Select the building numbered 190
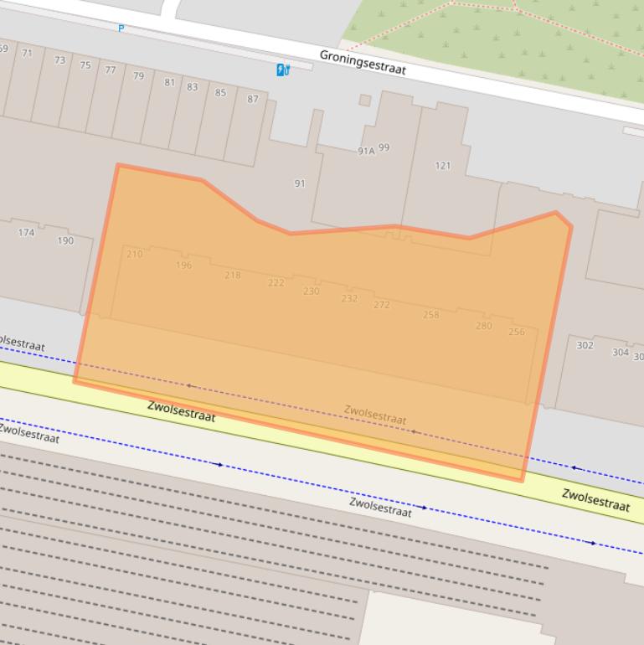The width and height of the screenshot is (644, 645). coord(65,241)
